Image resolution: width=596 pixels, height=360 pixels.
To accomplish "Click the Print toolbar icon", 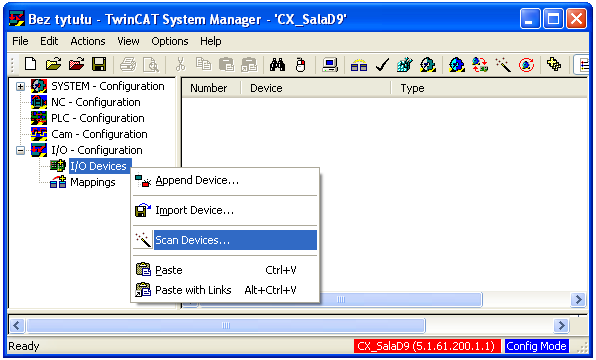I will click(128, 64).
